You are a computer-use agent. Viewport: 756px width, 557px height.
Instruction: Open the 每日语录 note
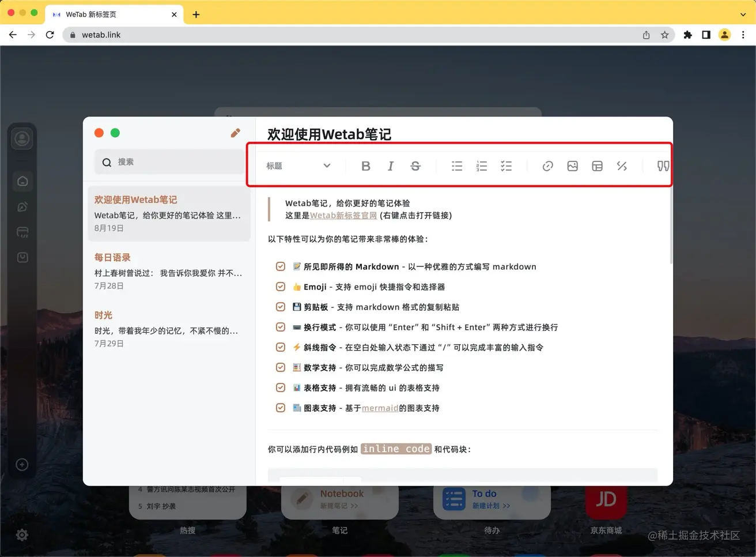(x=169, y=271)
